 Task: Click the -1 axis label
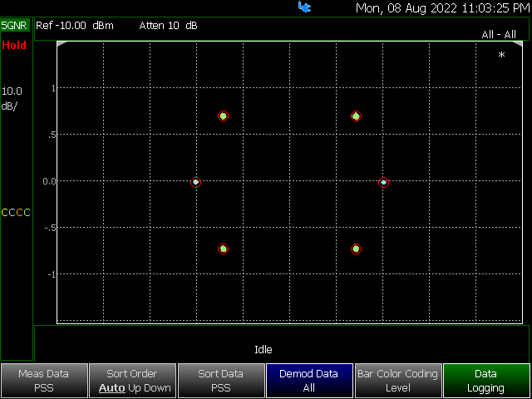(52, 274)
